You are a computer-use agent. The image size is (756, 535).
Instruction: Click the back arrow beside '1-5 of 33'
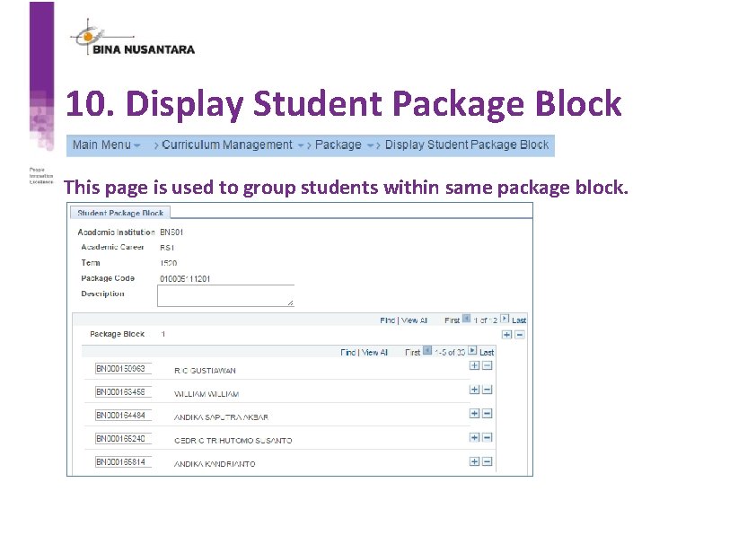(426, 350)
